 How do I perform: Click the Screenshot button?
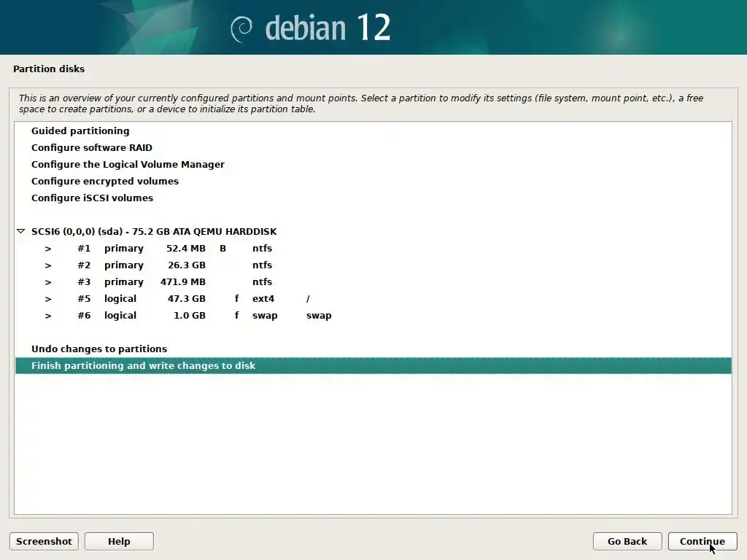point(44,542)
